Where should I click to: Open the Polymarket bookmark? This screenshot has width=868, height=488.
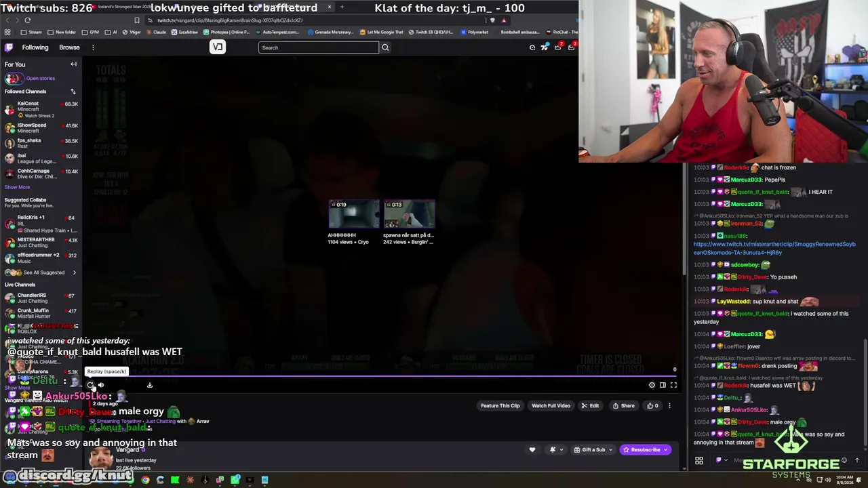[474, 32]
